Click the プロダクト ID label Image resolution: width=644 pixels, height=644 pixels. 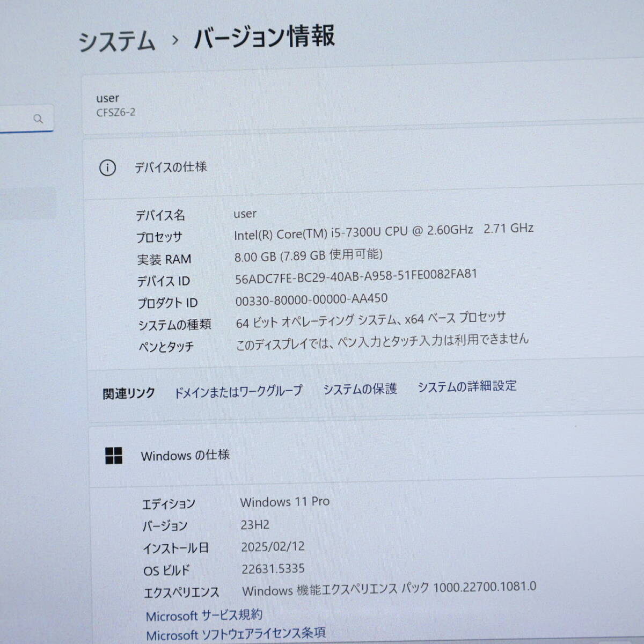167,303
